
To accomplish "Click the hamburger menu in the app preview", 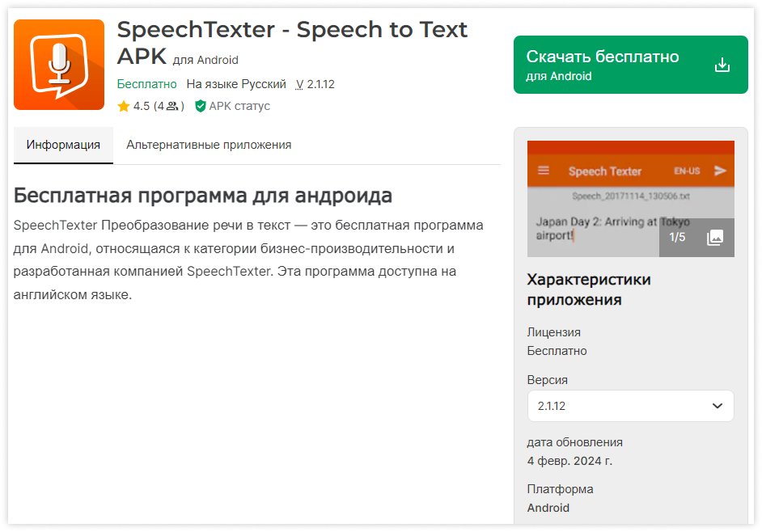I will pos(542,171).
